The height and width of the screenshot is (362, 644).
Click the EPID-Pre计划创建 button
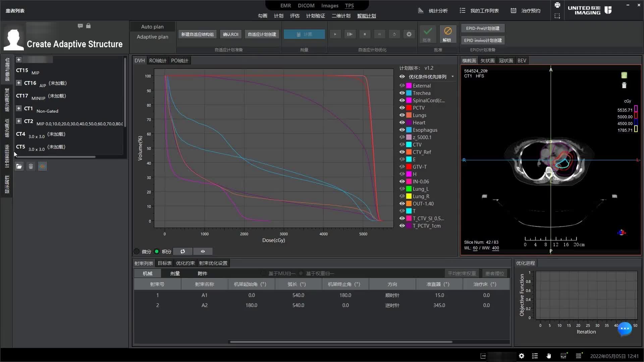click(x=483, y=28)
